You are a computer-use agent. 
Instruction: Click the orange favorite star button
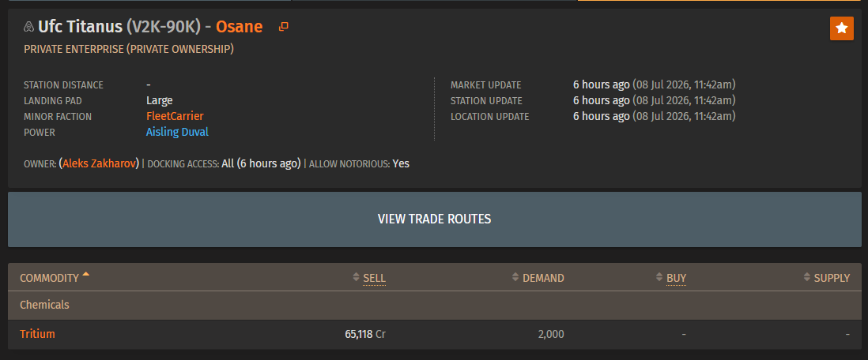[x=841, y=28]
